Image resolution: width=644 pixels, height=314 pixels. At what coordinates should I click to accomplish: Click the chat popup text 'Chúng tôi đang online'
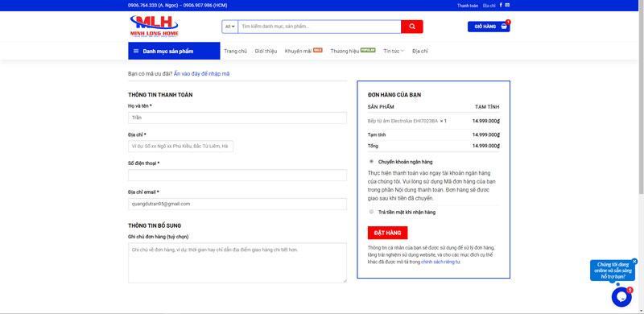click(x=613, y=271)
